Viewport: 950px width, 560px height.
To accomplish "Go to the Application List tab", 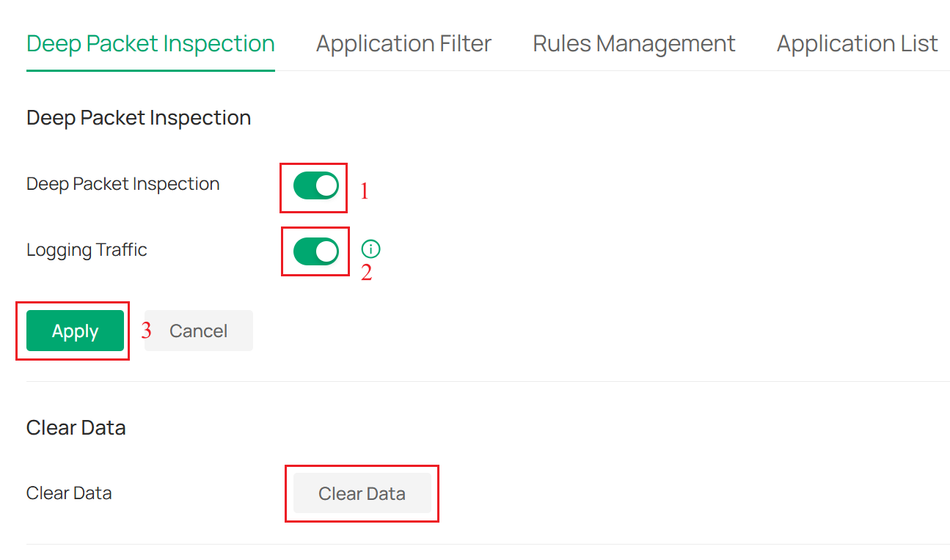I will click(x=857, y=43).
